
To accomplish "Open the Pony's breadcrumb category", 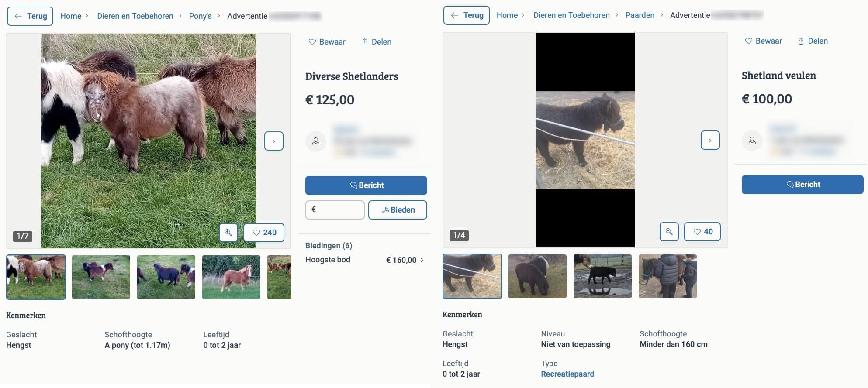I will (200, 16).
